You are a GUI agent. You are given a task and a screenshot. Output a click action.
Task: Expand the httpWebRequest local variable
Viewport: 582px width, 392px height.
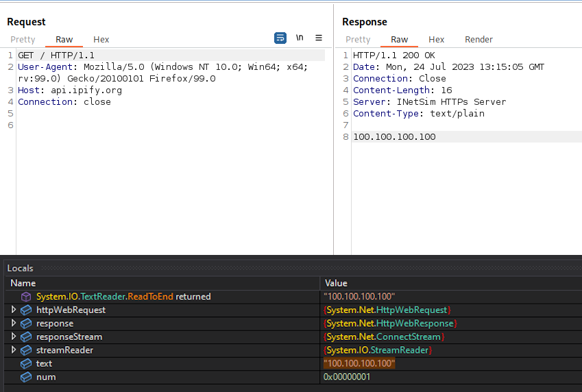[x=14, y=310]
